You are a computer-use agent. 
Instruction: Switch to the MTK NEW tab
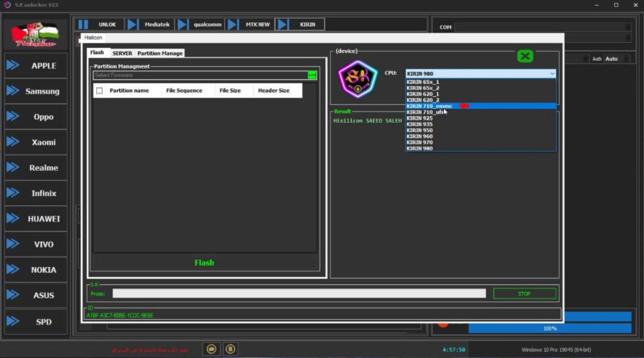(257, 25)
